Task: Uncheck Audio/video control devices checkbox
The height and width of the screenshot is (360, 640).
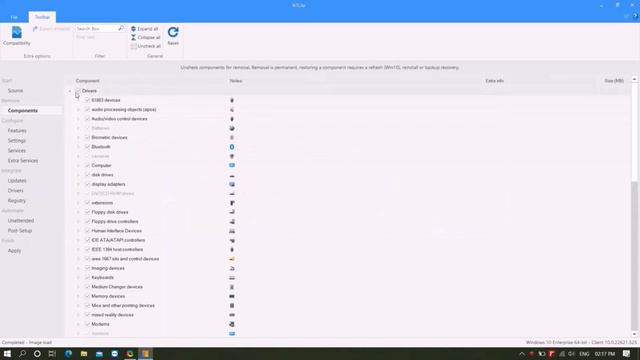Action: [87, 119]
